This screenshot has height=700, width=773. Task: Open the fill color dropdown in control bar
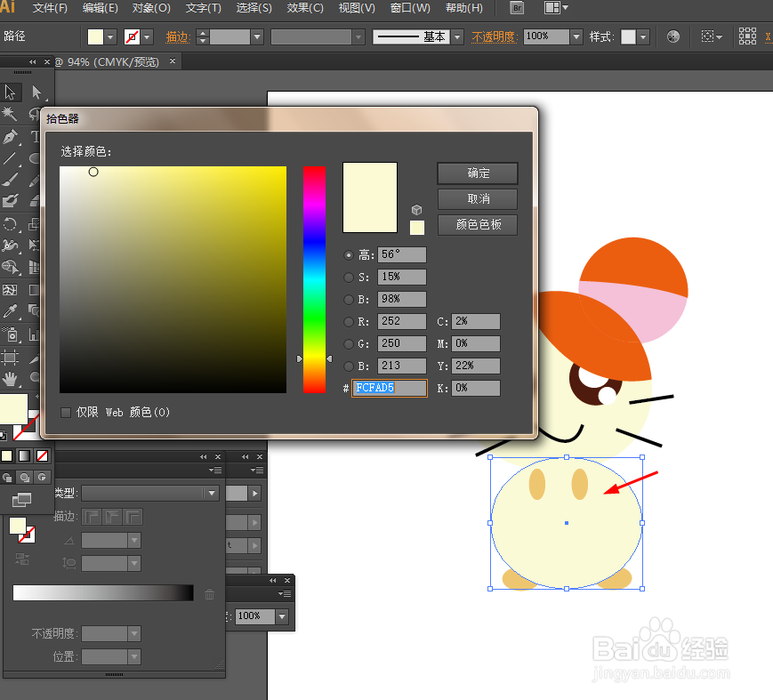click(110, 37)
